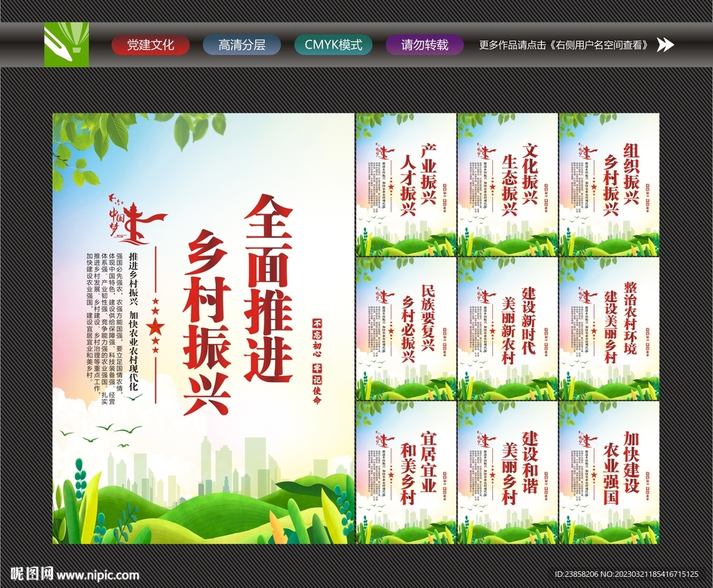
Task: Click the large red star on main poster
Action: click(156, 326)
